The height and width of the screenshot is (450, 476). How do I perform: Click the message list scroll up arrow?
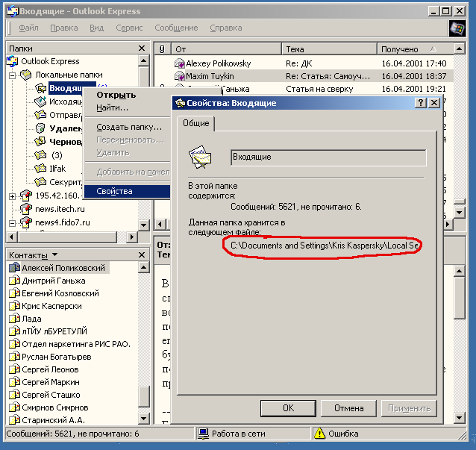(x=459, y=49)
